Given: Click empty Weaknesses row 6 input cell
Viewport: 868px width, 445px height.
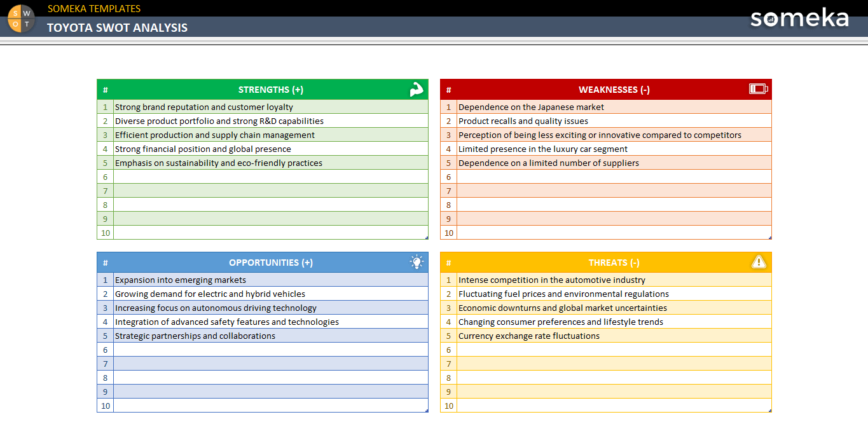Looking at the screenshot, I should (x=614, y=177).
